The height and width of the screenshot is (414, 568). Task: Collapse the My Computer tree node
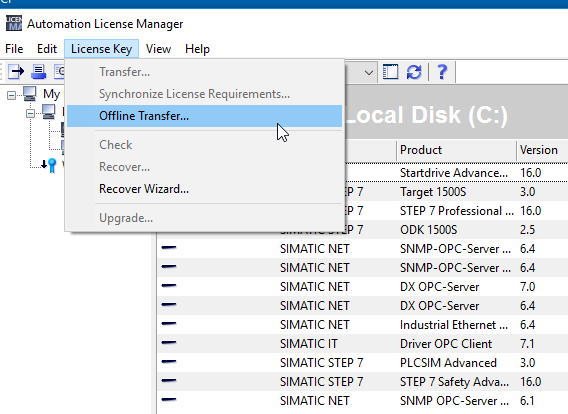12,95
